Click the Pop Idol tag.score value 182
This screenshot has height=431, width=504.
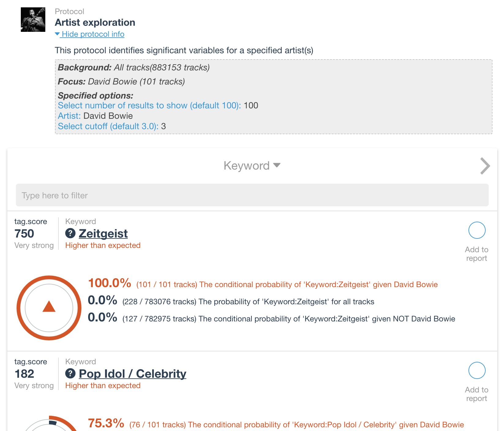pyautogui.click(x=24, y=374)
